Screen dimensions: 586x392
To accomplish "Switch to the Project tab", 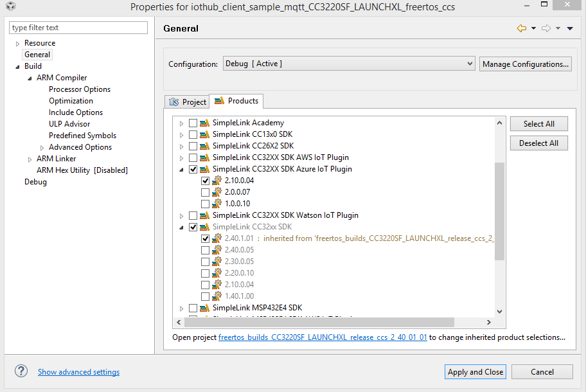I will [187, 102].
